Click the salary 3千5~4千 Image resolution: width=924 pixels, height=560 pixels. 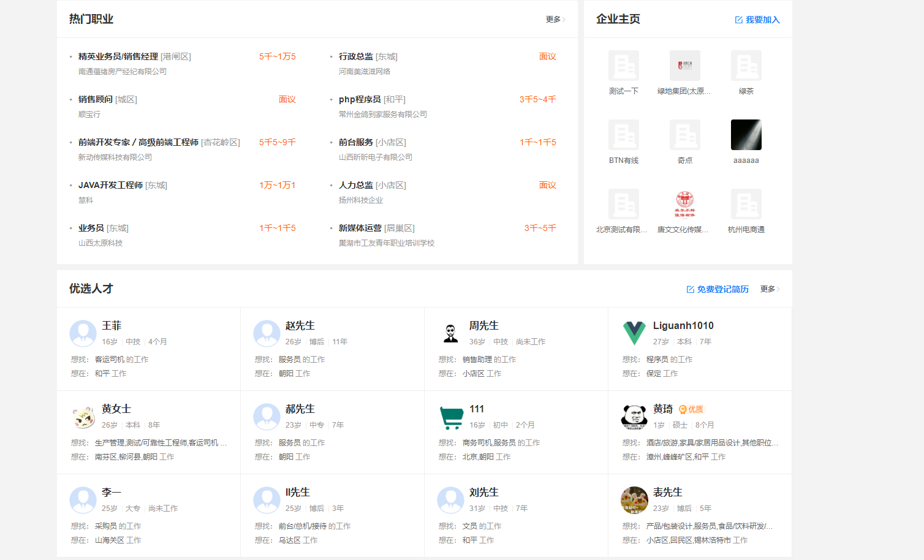tap(538, 99)
